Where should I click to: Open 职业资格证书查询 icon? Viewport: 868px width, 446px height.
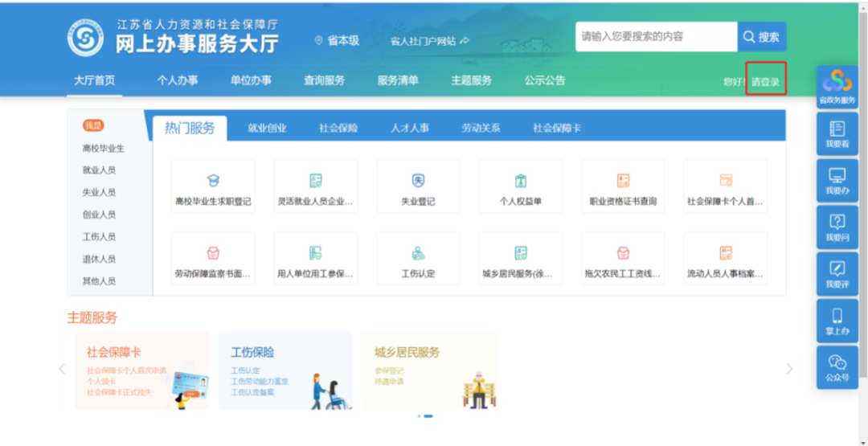(x=623, y=182)
